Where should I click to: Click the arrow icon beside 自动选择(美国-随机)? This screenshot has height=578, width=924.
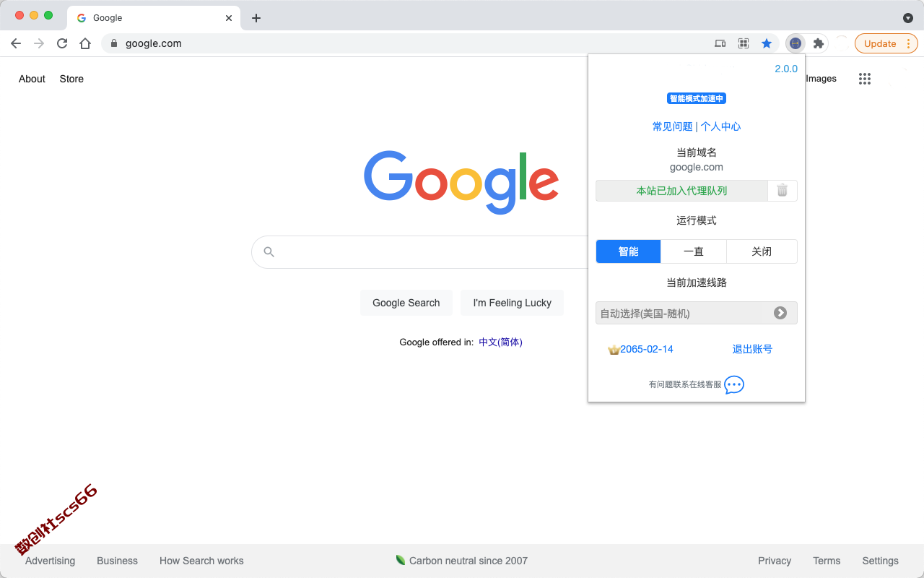(780, 313)
